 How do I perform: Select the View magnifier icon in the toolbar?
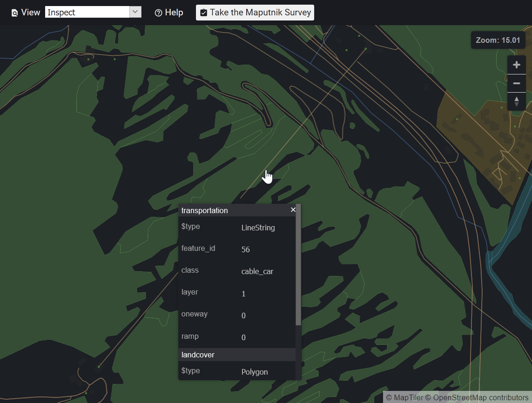(x=14, y=13)
